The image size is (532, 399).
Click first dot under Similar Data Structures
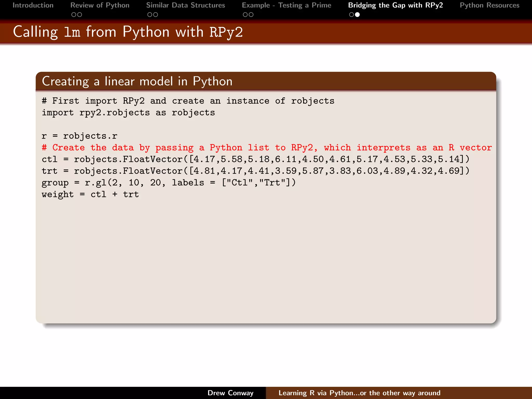click(x=150, y=15)
